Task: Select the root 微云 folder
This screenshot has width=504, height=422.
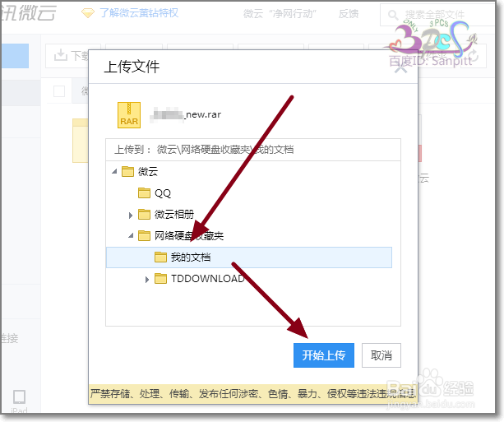Action: (x=148, y=171)
